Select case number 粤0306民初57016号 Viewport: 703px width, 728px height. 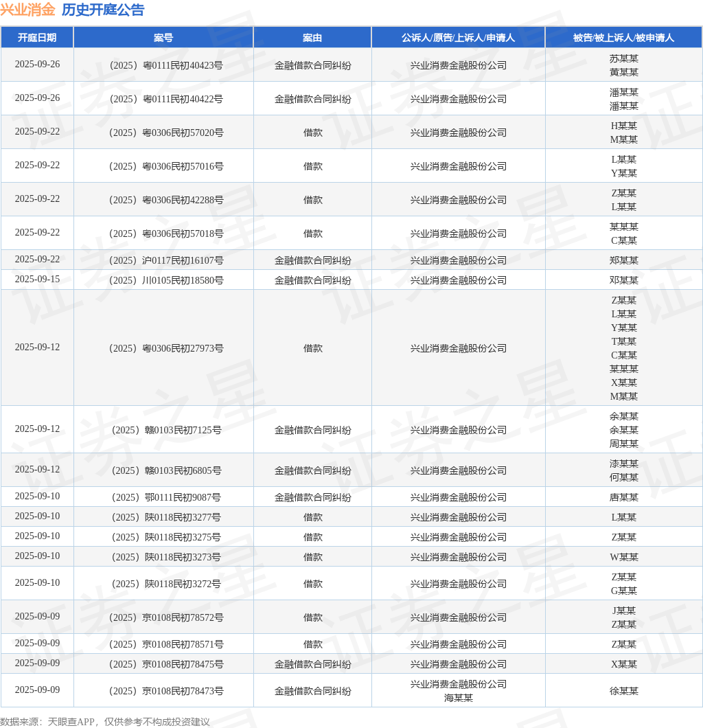pyautogui.click(x=166, y=166)
